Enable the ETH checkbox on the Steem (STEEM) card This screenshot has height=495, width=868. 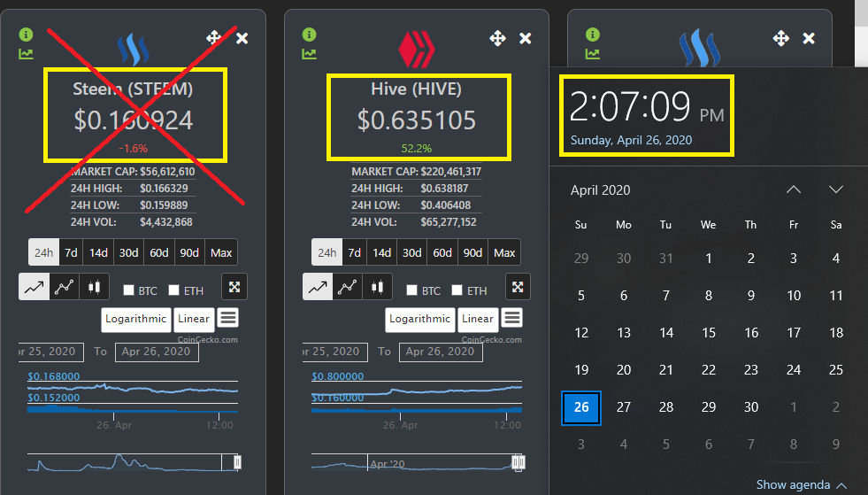173,290
